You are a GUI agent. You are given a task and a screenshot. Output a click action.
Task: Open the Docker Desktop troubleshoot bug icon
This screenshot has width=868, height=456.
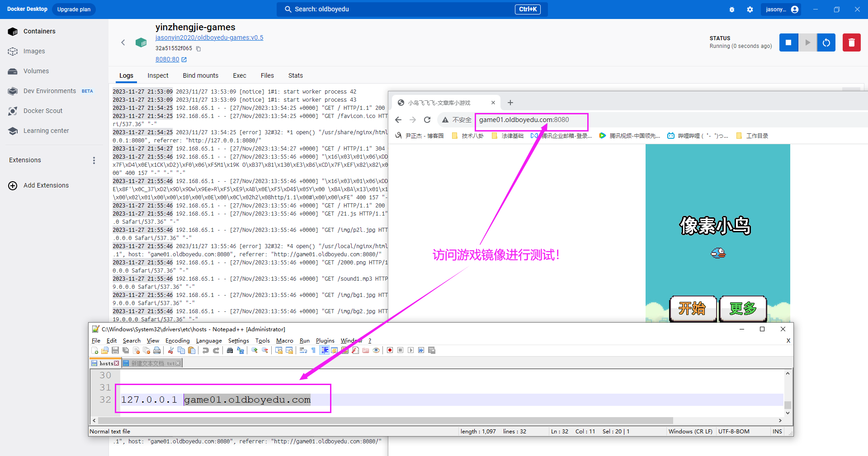731,9
